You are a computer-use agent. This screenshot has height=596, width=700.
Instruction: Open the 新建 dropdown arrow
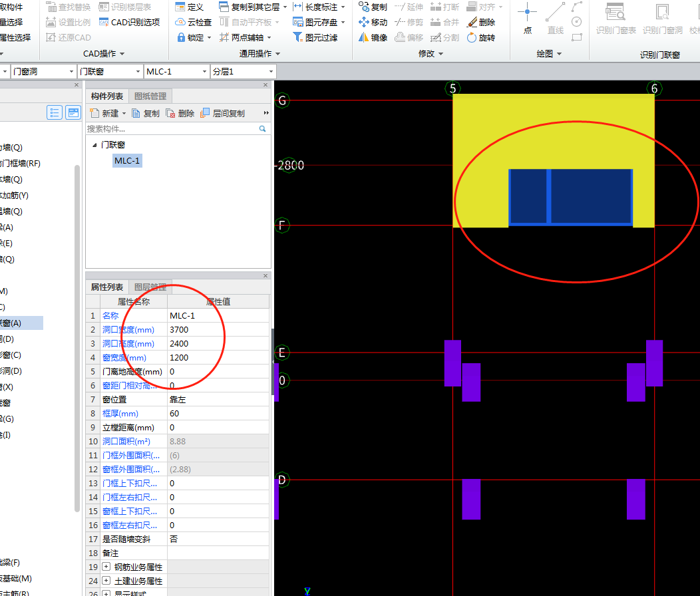124,113
